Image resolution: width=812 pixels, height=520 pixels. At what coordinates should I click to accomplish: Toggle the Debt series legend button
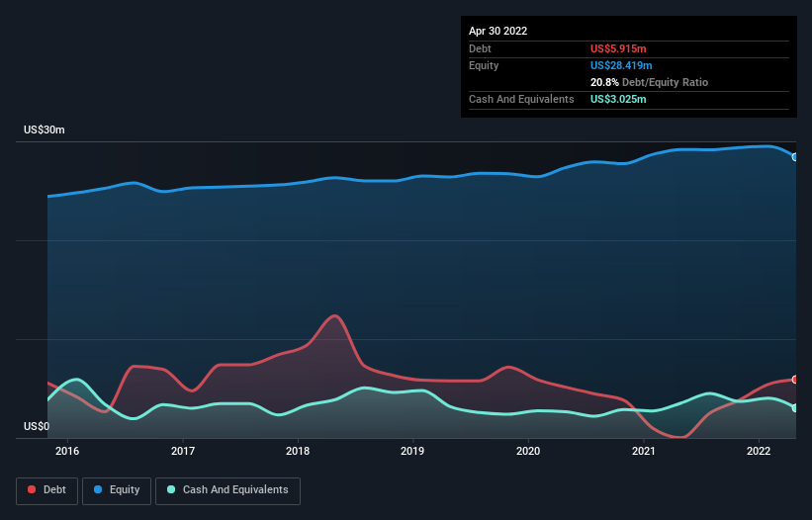click(46, 490)
